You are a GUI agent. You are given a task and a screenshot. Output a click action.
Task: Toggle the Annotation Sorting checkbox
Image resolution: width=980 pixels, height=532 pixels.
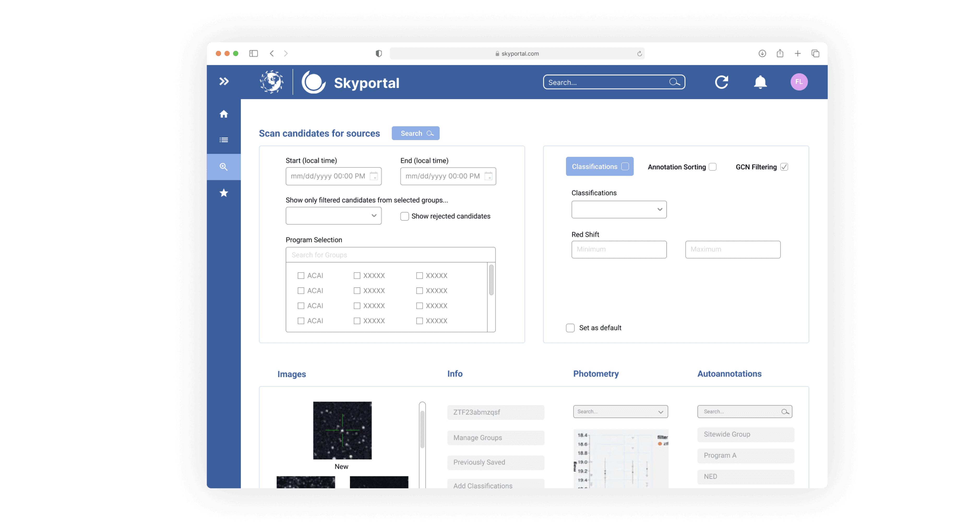pyautogui.click(x=713, y=167)
